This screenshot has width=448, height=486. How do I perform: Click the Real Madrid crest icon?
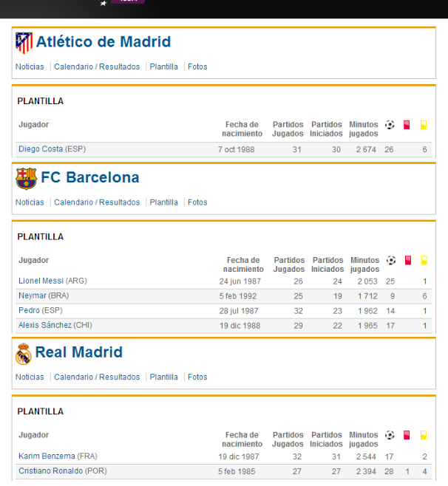[24, 354]
